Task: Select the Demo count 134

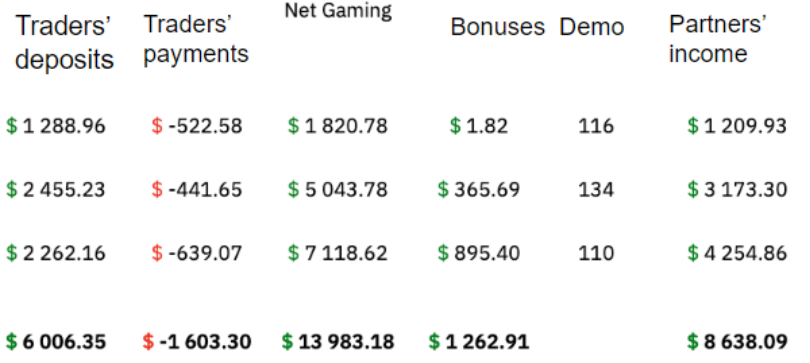Action: coord(596,190)
